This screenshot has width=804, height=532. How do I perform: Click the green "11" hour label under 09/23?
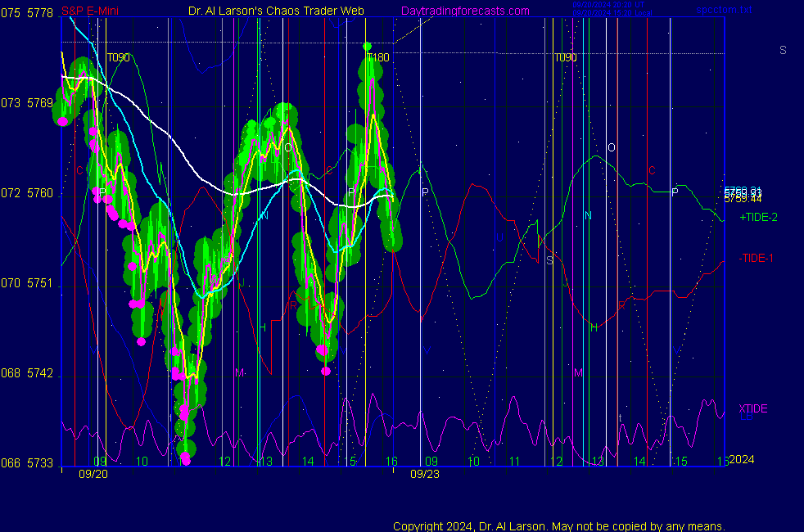click(514, 462)
